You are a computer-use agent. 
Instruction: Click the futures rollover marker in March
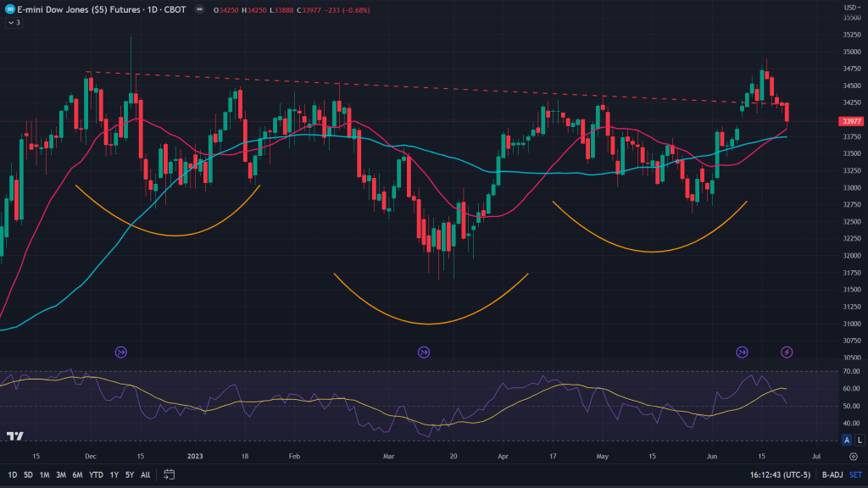424,352
